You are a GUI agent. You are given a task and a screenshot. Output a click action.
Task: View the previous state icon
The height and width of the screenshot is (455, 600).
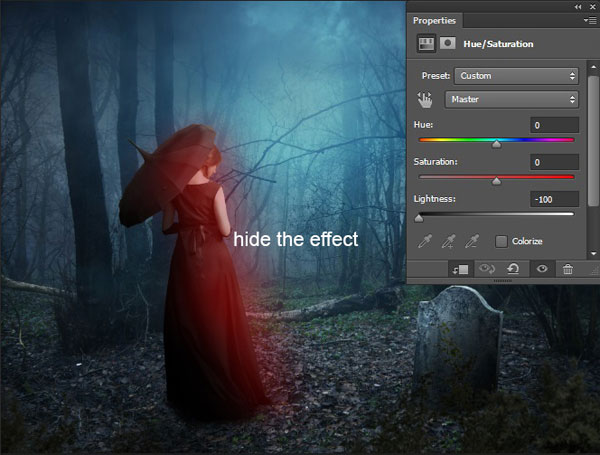(x=487, y=269)
